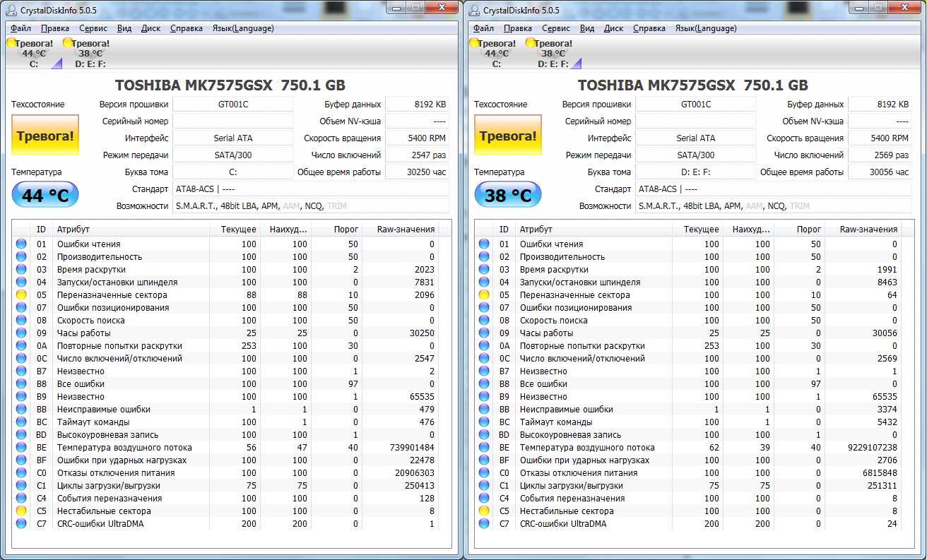
Task: Click the Атрибут column header in the left window
Action: (x=131, y=230)
